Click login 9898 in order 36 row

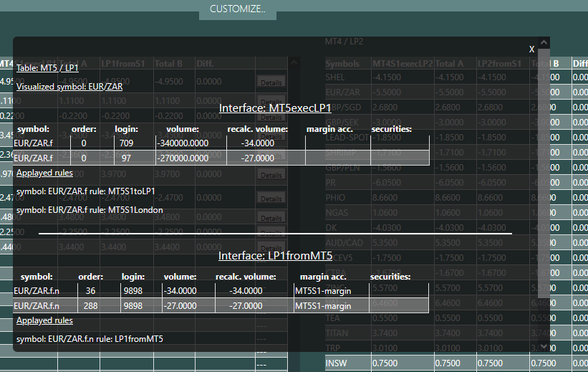pos(133,291)
